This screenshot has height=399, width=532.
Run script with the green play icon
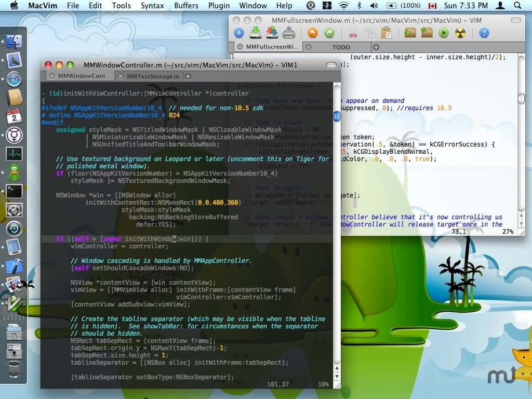[443, 33]
